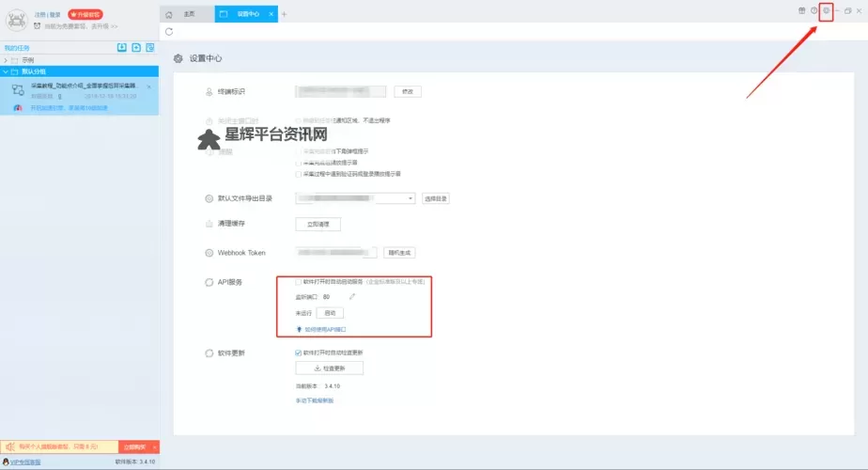Open the 开启加速引擎 acceleration link

click(69, 108)
